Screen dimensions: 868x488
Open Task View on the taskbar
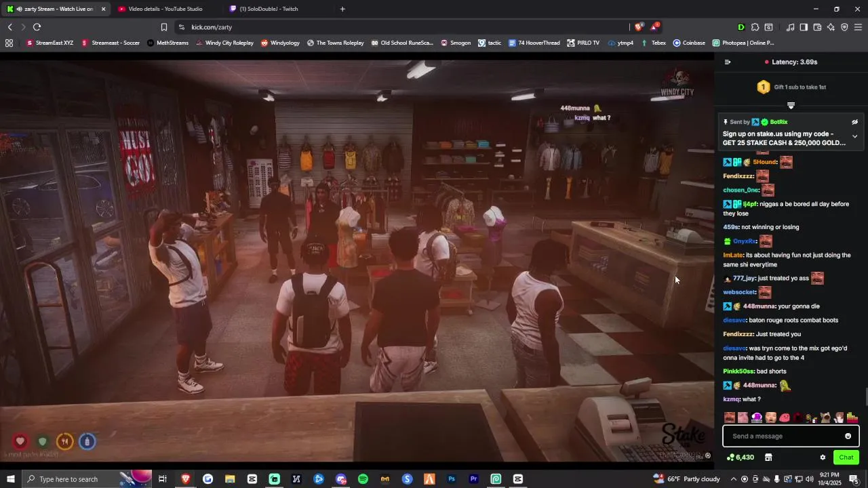[x=163, y=479]
